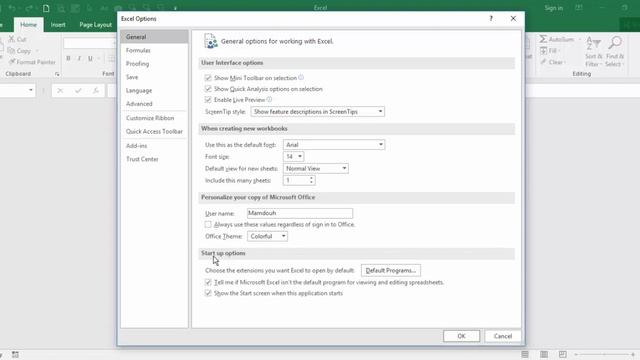Select the General category in Excel Options
This screenshot has width=640, height=360.
click(154, 37)
